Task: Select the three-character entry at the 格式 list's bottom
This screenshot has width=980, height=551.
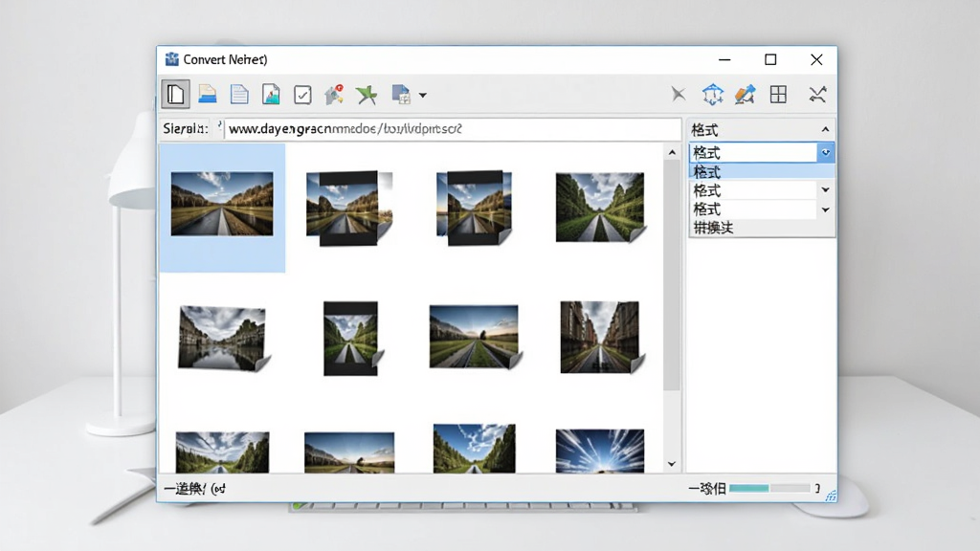Action: point(713,228)
